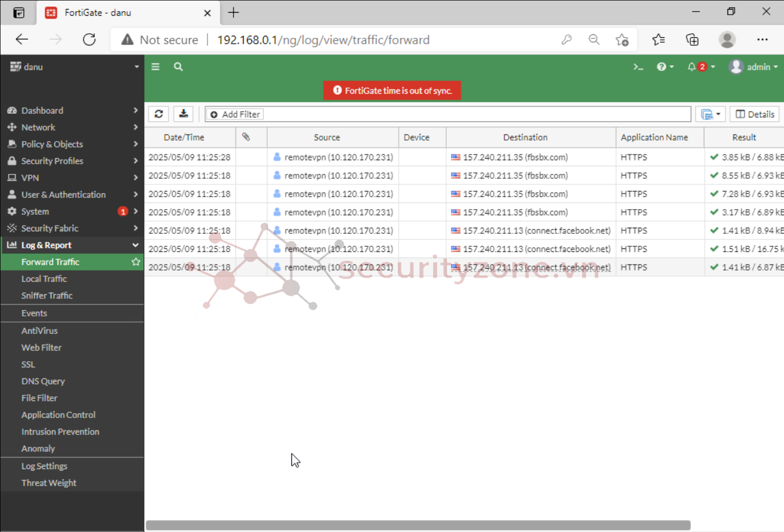The image size is (784, 532).
Task: Sort by the Application Name column header
Action: [660, 137]
